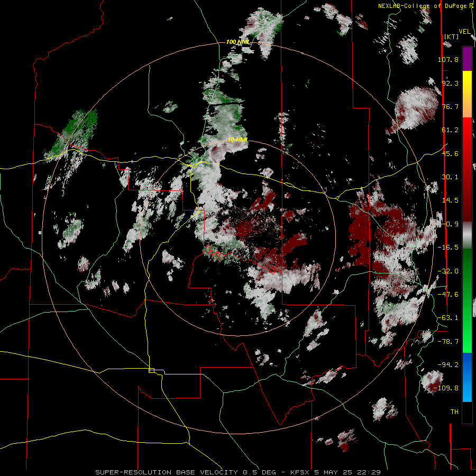The image size is (476, 476).
Task: Click the 92.3 value on velocity scale
Action: (450, 83)
